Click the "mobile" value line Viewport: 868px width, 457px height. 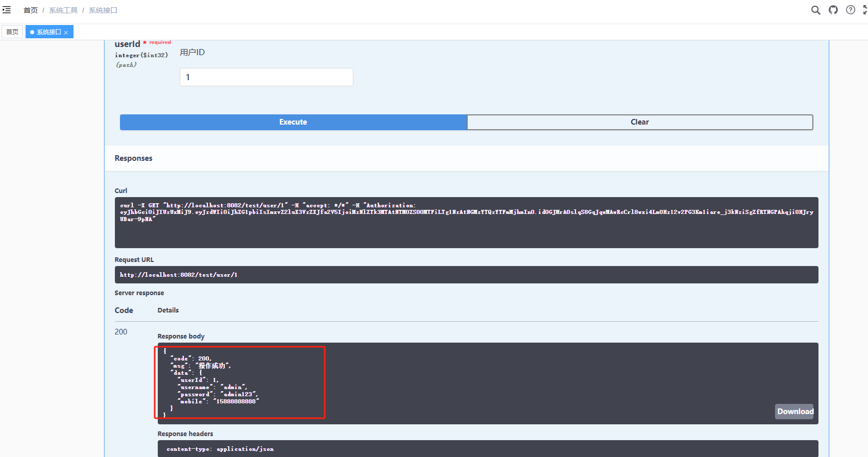click(x=219, y=401)
